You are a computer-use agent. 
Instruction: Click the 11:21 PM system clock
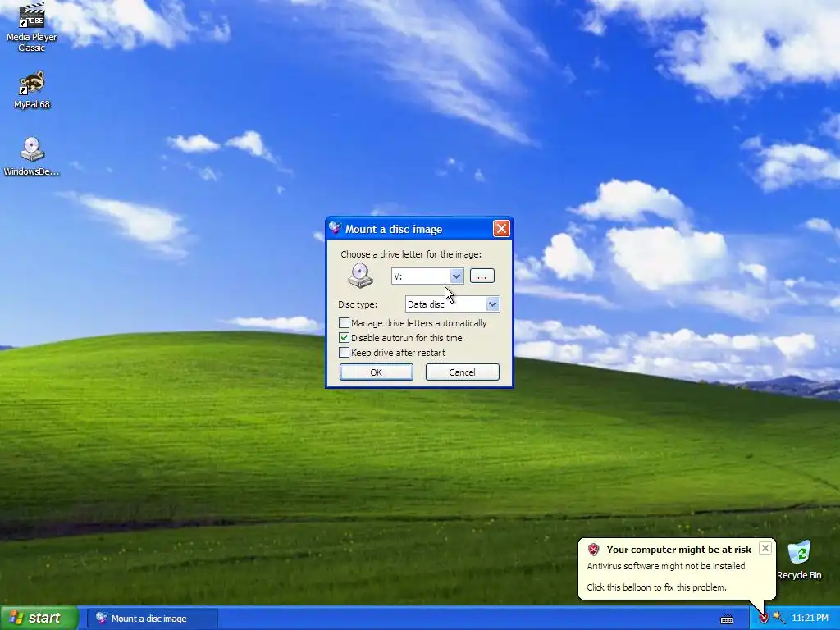(810, 619)
